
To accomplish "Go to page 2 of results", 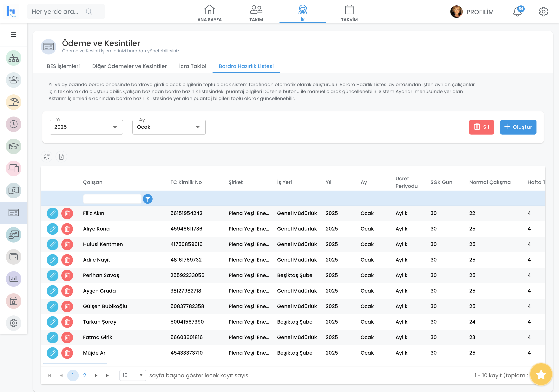I will coord(84,375).
